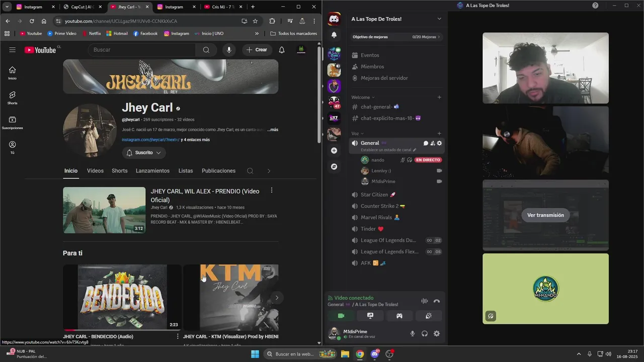Image resolution: width=644 pixels, height=362 pixels.
Task: Toggle Discord noise suppression icon
Action: (x=425, y=301)
